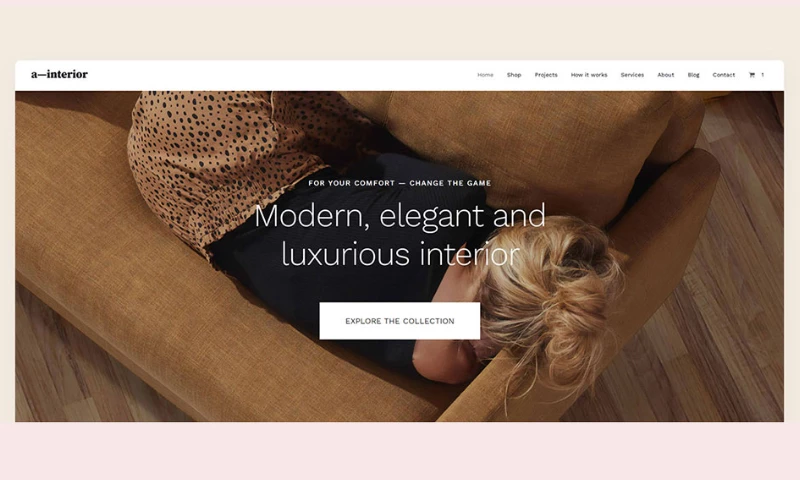The height and width of the screenshot is (480, 800).
Task: Click the 'luxurious interior' headline line
Action: coord(400,254)
